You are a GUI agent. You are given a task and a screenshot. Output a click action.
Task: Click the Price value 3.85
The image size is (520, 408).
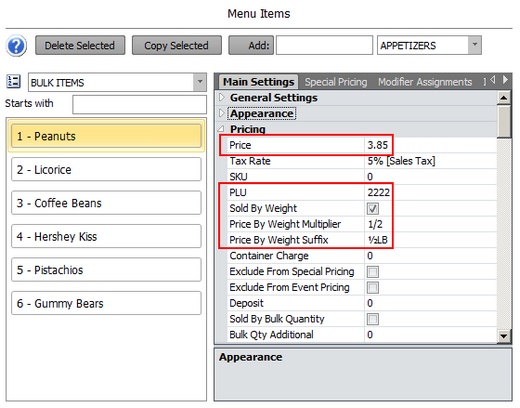click(378, 145)
